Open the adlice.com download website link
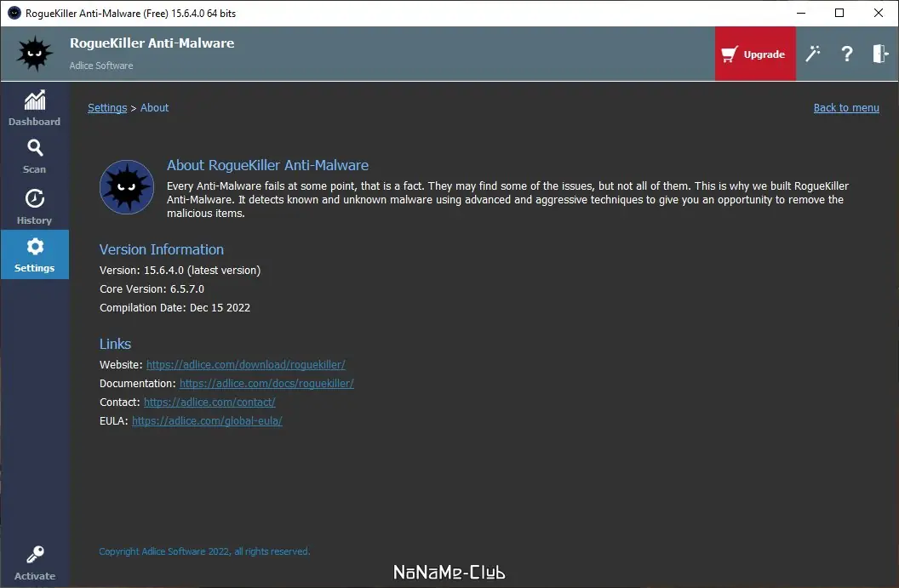 (245, 364)
